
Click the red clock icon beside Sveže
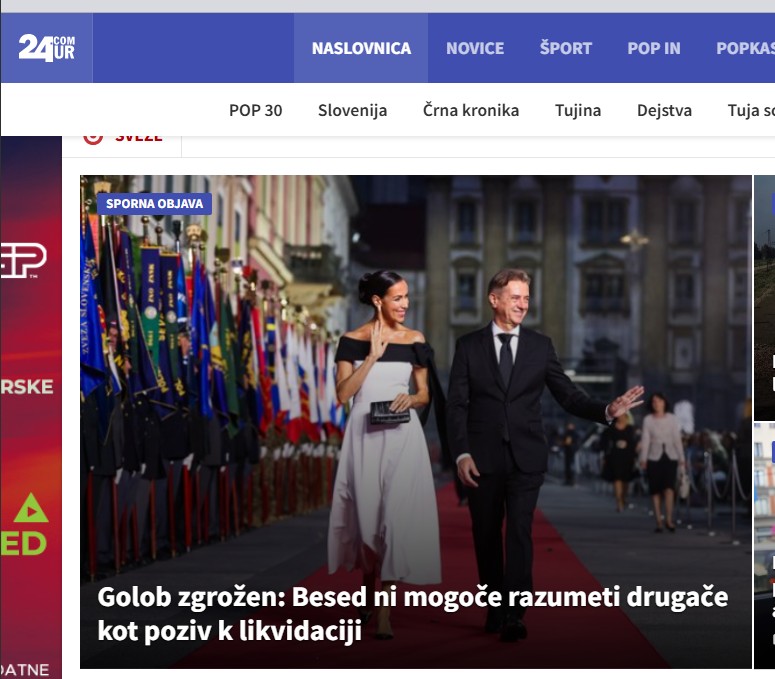pos(93,137)
